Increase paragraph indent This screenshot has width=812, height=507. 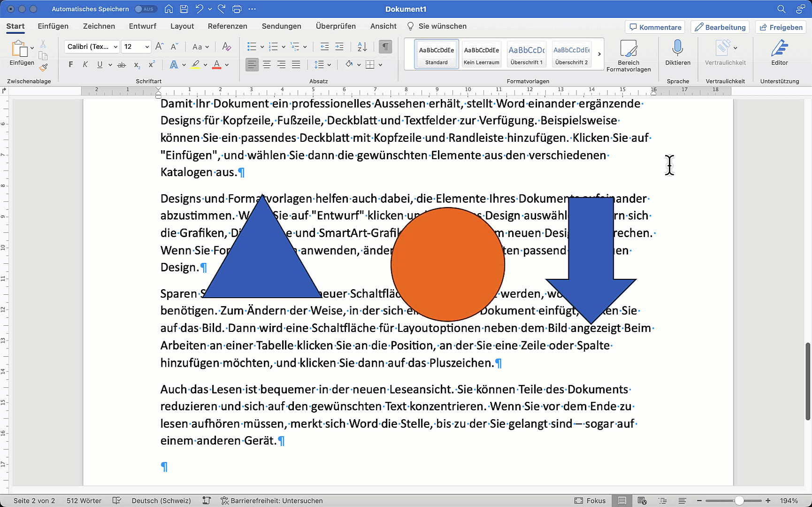click(x=339, y=47)
